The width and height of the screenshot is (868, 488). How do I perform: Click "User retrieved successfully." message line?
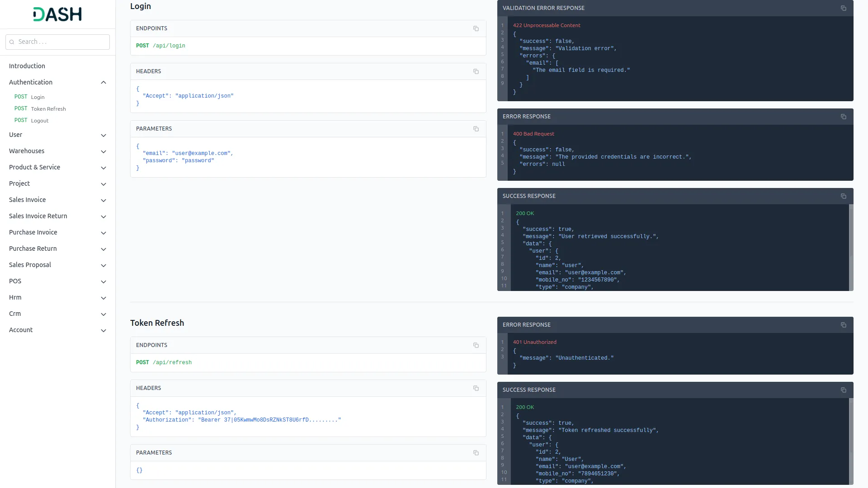591,236
